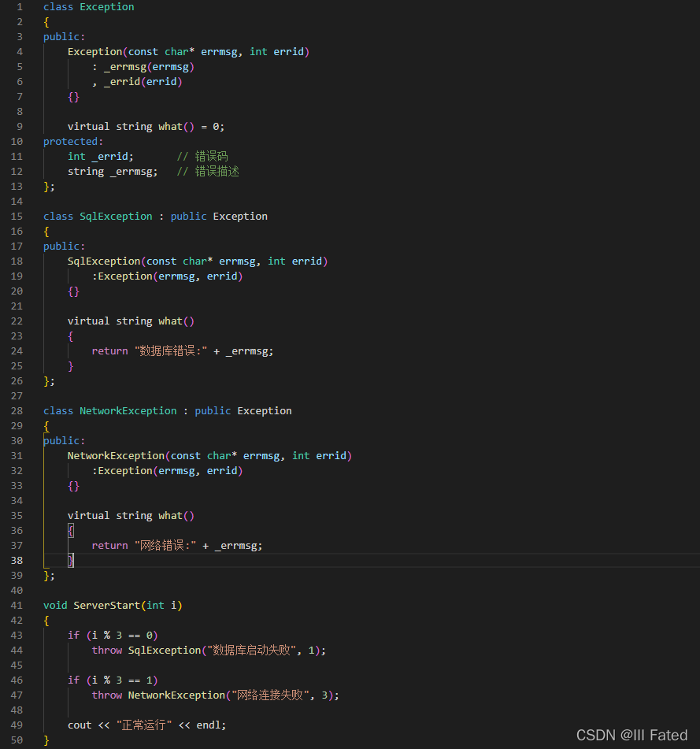Click the empty braces '{}' on line 20
Screen dimensions: 700x749
73,291
